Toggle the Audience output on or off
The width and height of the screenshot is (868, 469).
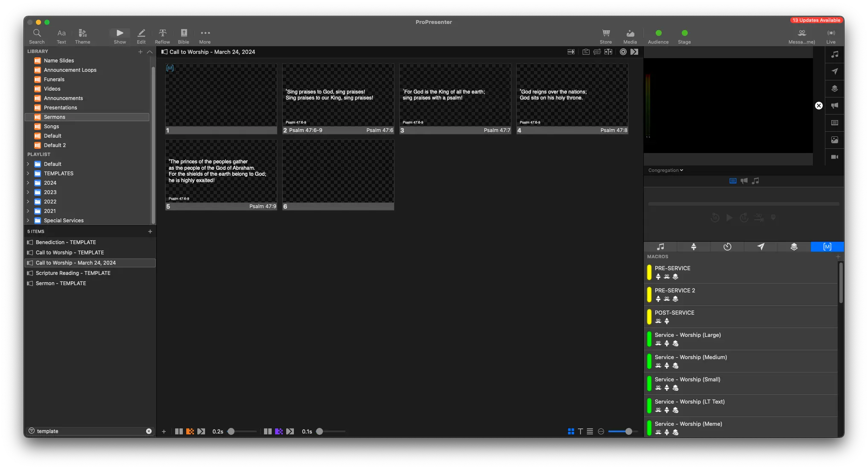[658, 33]
